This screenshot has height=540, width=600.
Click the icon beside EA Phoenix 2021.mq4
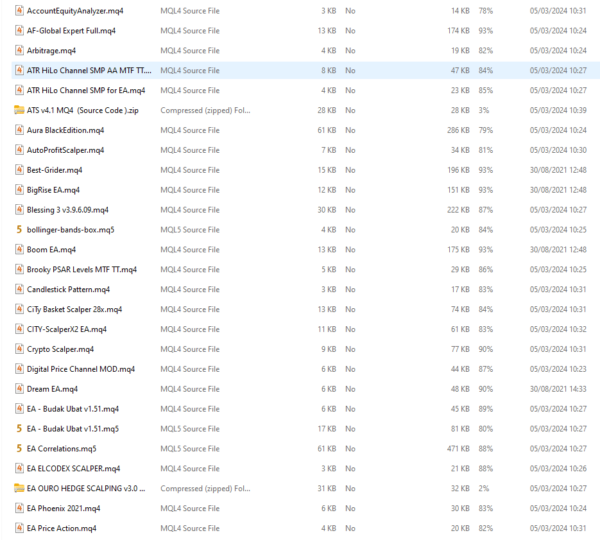point(19,508)
